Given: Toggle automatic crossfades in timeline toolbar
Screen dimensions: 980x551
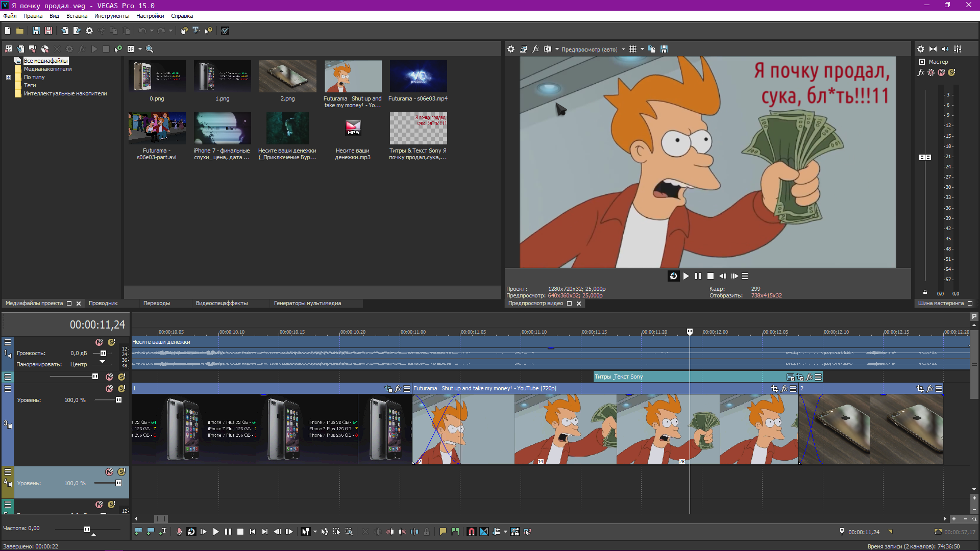Looking at the screenshot, I should 484,532.
